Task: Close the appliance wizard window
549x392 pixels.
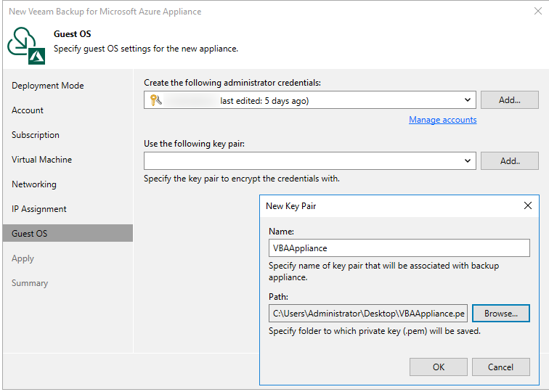Action: click(x=536, y=12)
